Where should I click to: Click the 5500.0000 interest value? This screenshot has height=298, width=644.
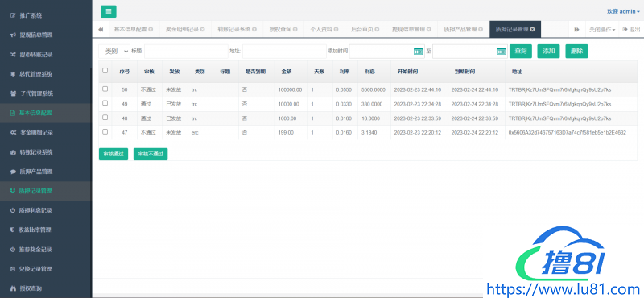[374, 89]
